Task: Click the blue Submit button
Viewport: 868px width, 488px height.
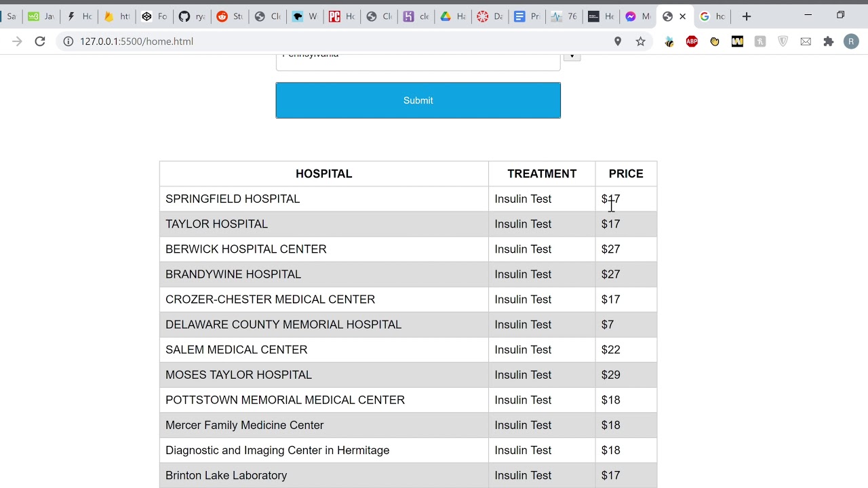Action: [x=418, y=100]
